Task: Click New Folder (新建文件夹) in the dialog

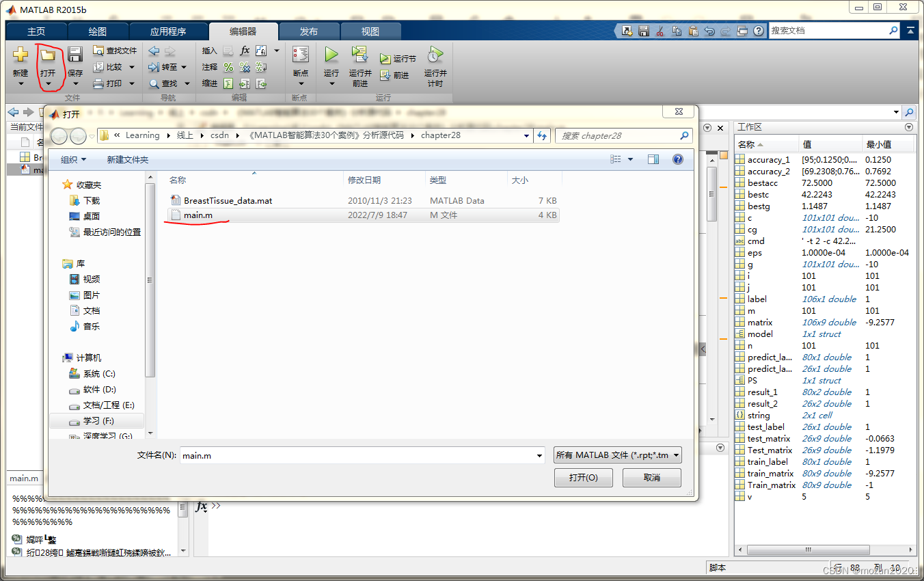Action: point(127,159)
